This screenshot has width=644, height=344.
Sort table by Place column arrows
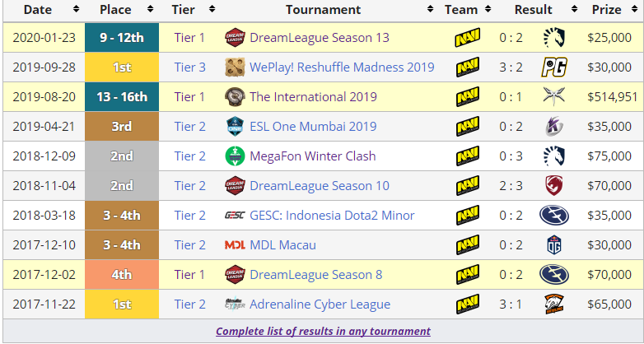(x=152, y=10)
